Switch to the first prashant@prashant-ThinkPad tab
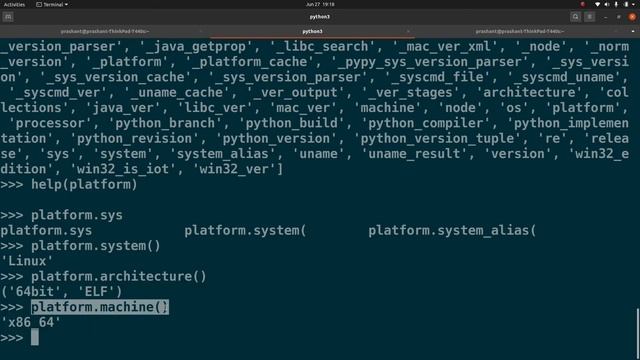 coord(105,31)
